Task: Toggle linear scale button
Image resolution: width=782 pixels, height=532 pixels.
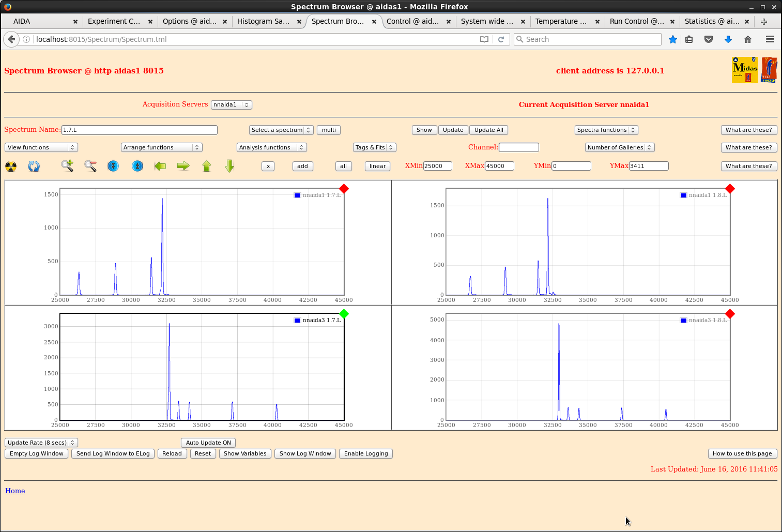Action: point(377,166)
